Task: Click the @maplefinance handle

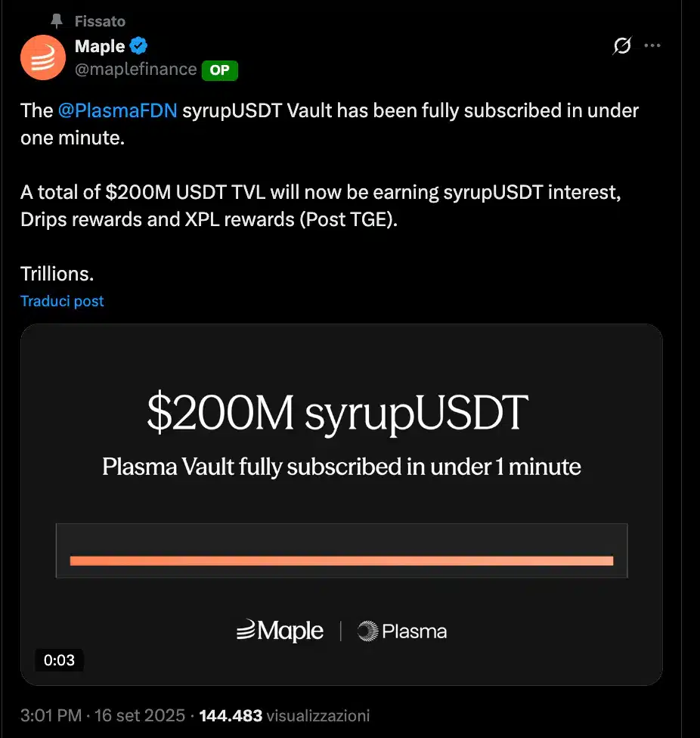Action: [135, 70]
